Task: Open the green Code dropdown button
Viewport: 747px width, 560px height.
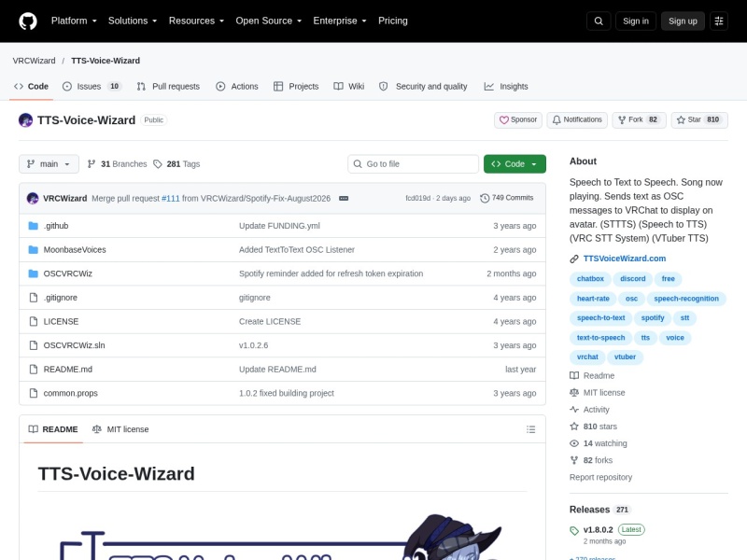Action: 514,164
